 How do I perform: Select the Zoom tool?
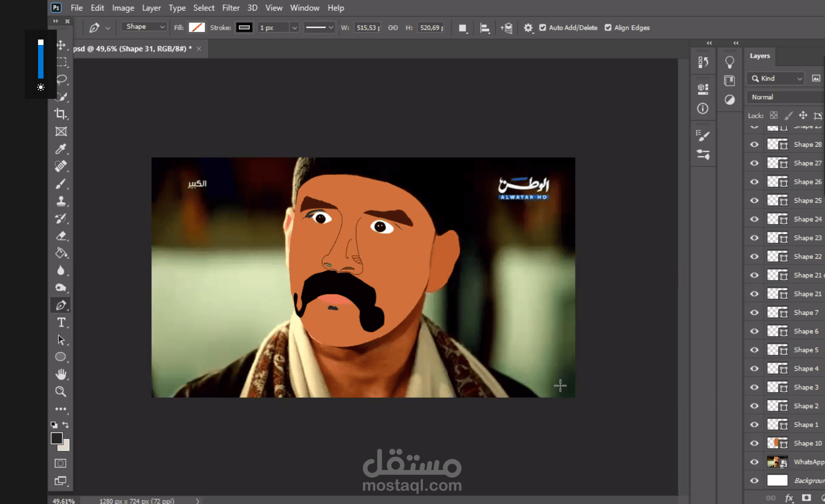pyautogui.click(x=61, y=392)
